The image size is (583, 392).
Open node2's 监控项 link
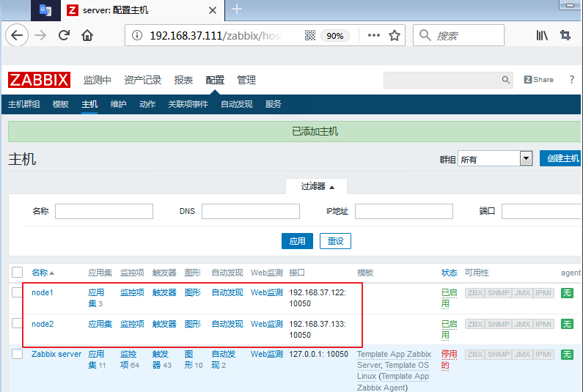[132, 324]
